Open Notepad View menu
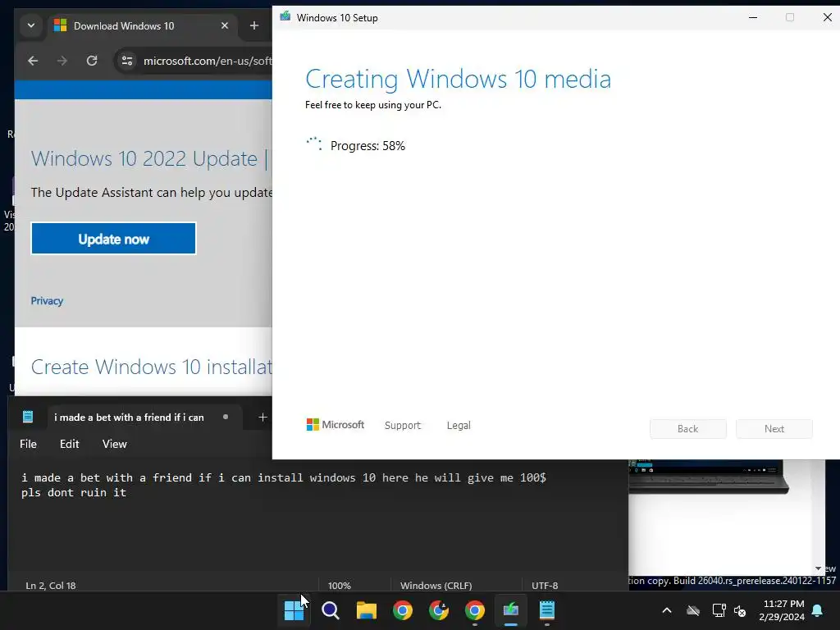The image size is (840, 630). pos(115,444)
